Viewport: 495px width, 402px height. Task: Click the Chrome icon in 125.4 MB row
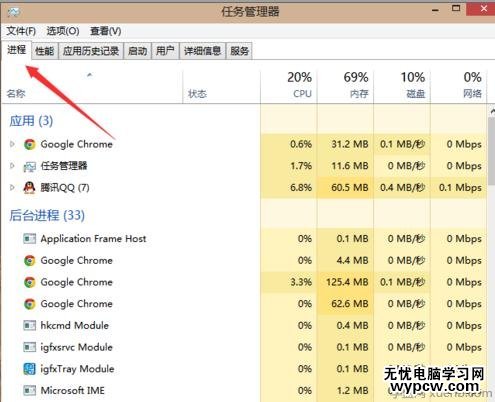pyautogui.click(x=30, y=282)
